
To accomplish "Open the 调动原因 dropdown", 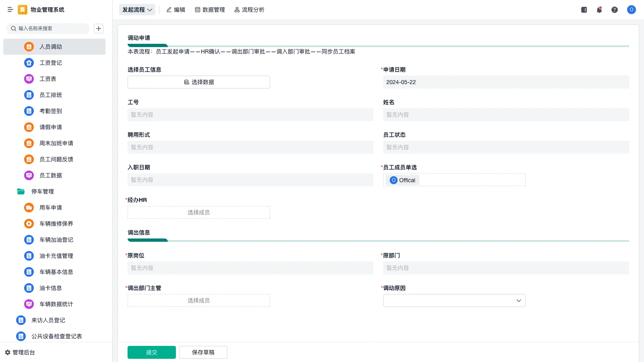I will (454, 300).
